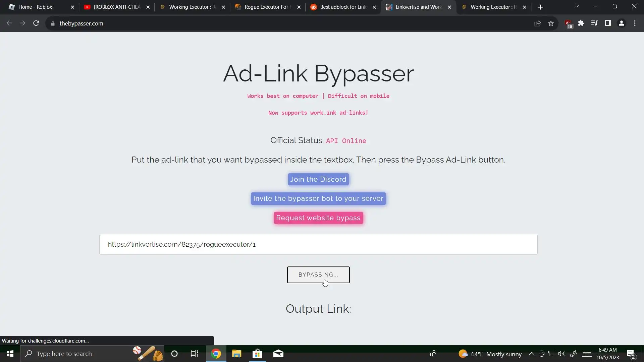Switch to Home - Roblox tab

pos(35,7)
